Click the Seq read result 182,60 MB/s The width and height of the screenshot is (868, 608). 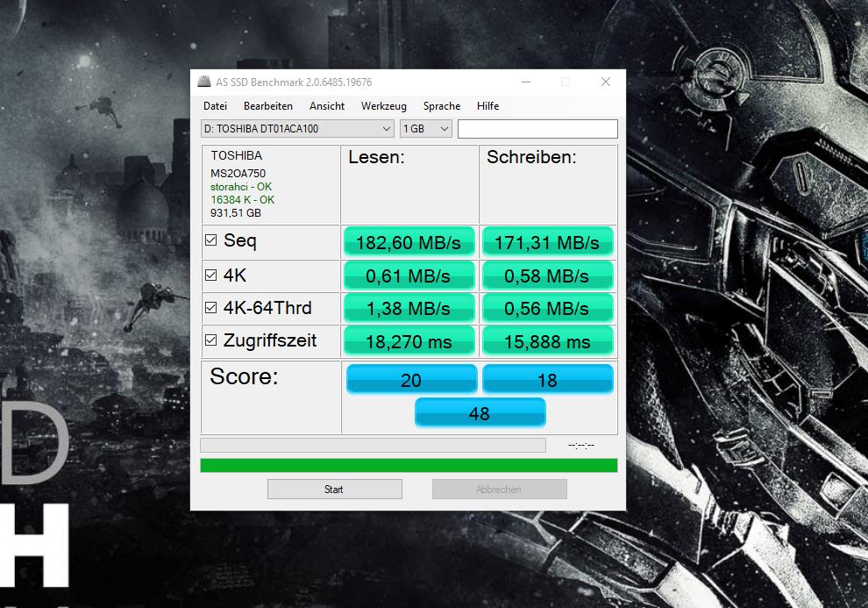click(x=409, y=242)
